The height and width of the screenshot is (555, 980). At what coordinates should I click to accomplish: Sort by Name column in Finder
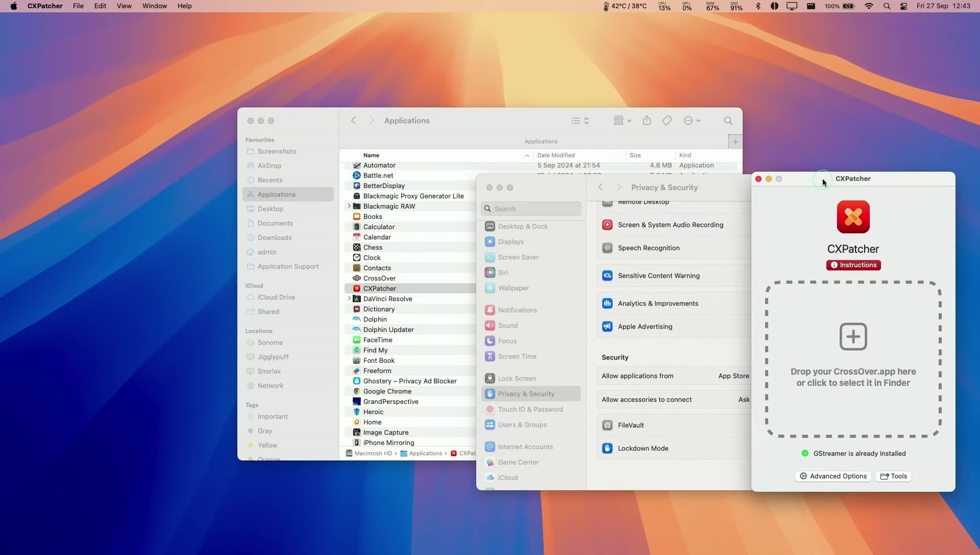(371, 155)
